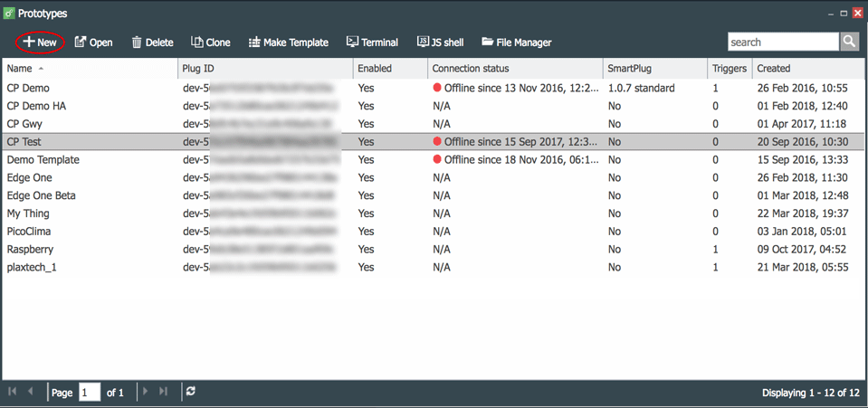Select the plaxtech_1 row

434,268
